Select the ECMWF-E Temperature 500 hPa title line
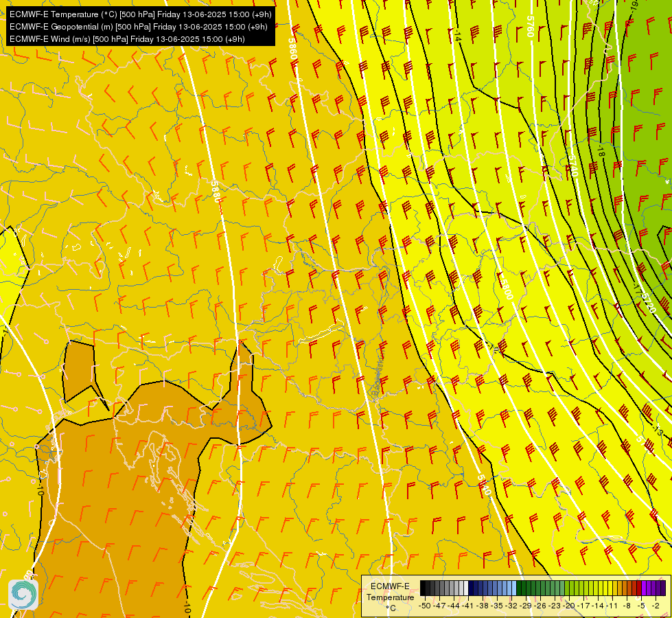Screen dimensions: 672x618 pos(141,14)
